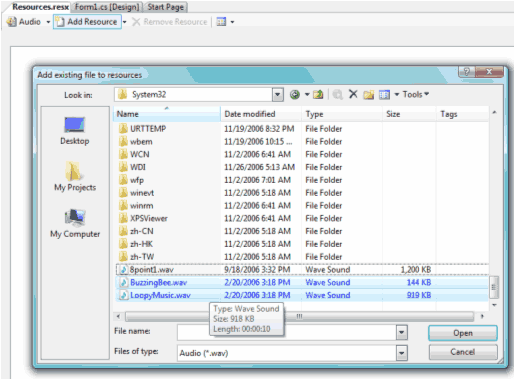Open the Look in System32 combo box
516x380 pixels.
tap(199, 95)
